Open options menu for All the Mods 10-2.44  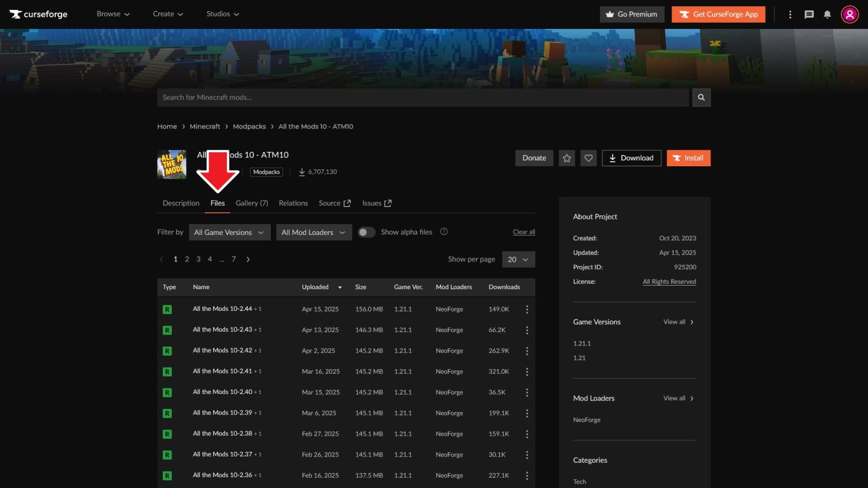point(527,309)
